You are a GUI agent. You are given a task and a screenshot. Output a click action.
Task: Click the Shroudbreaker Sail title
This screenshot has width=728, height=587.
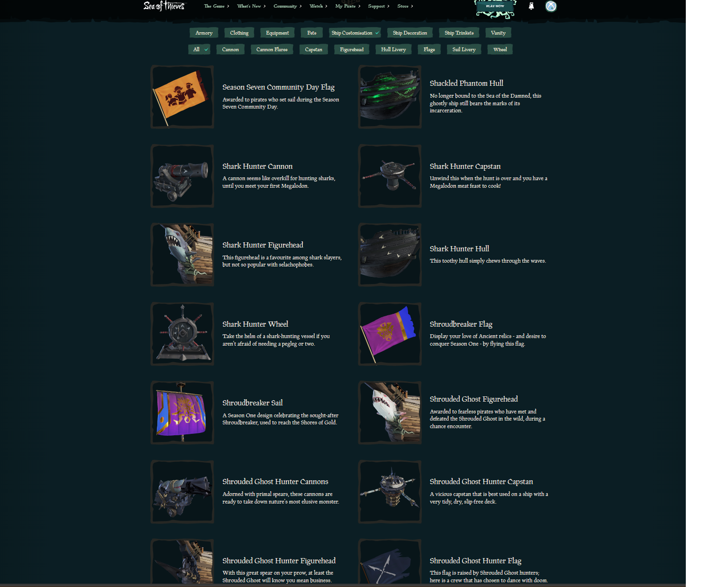coord(252,403)
